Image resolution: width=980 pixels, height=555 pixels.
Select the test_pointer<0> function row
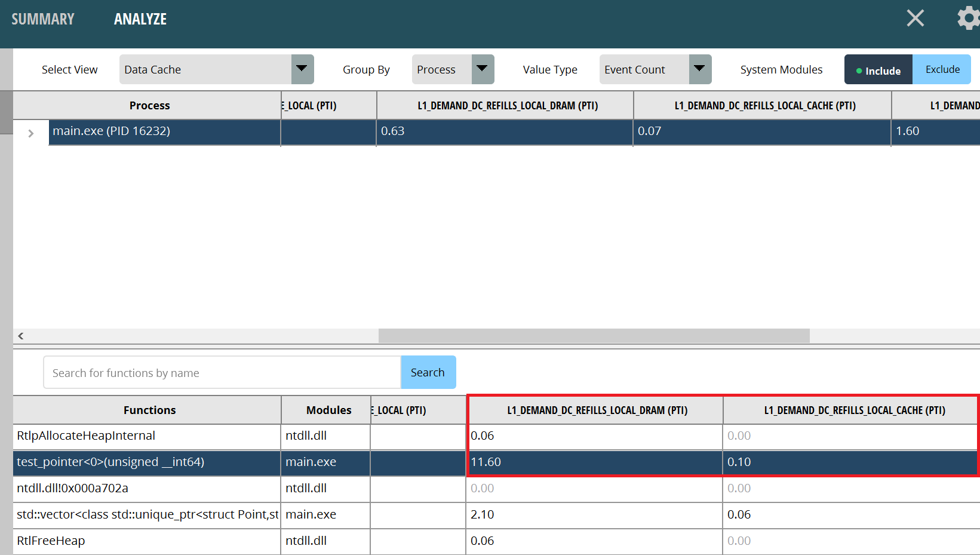110,462
